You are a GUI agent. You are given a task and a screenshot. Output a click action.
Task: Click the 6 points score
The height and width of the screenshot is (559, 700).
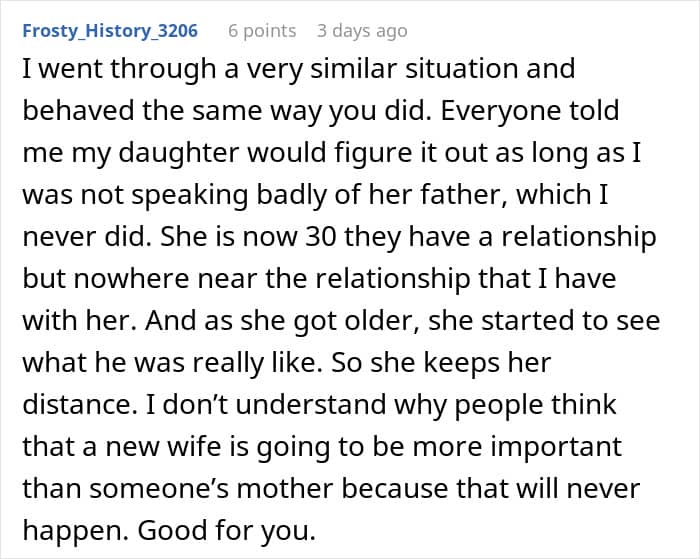coord(262,31)
